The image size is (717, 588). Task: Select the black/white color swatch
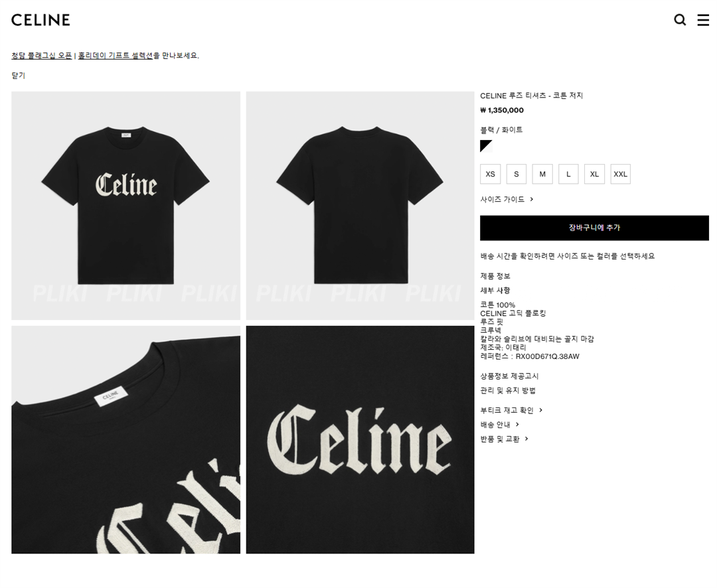click(486, 146)
